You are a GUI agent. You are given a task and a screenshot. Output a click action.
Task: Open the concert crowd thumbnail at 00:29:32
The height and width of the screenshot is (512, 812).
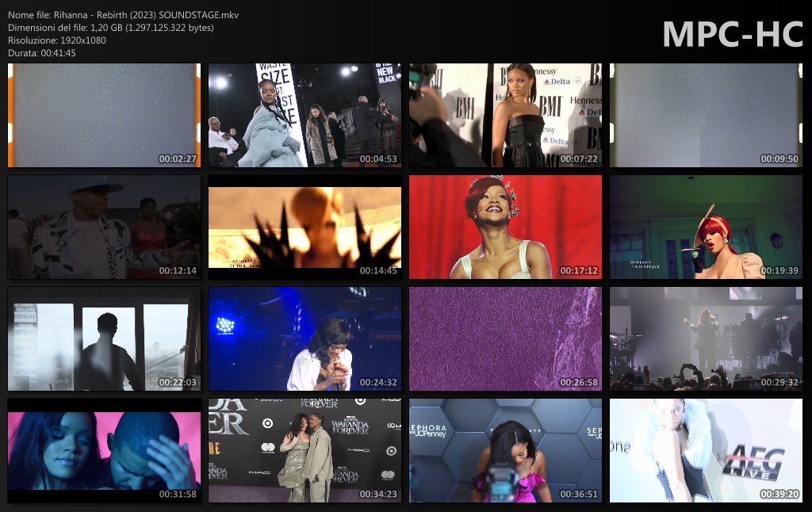coord(706,339)
